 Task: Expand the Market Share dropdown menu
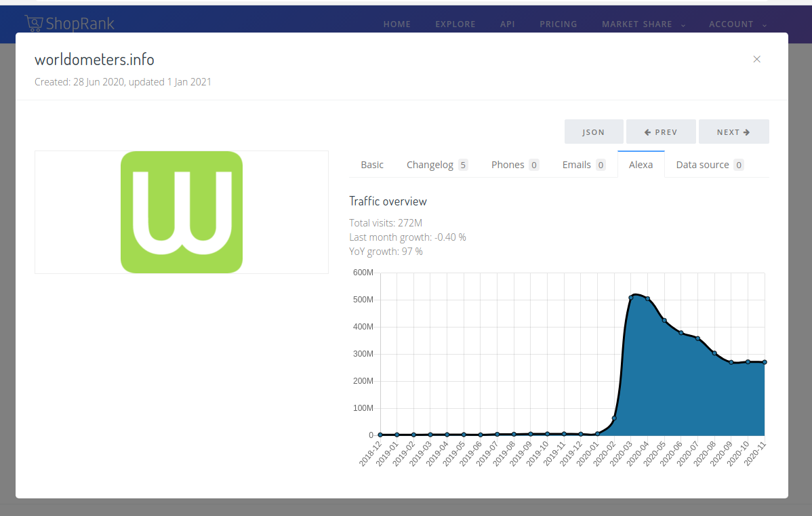pos(643,24)
